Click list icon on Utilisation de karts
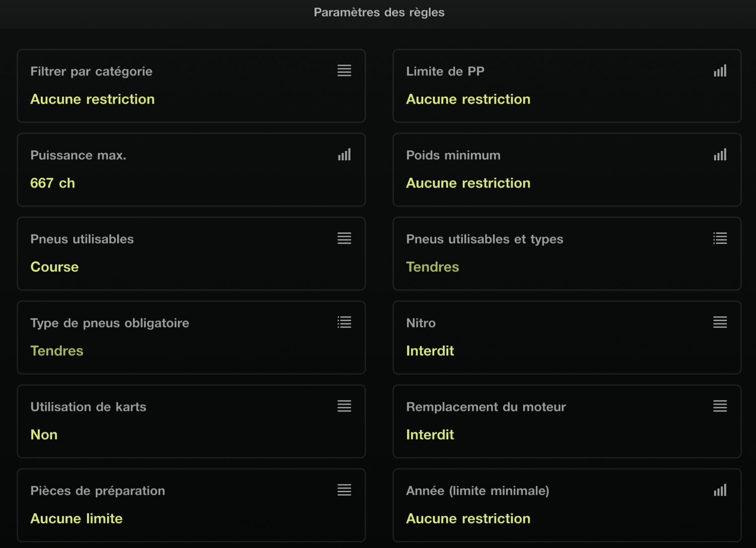The image size is (756, 548). 345,406
